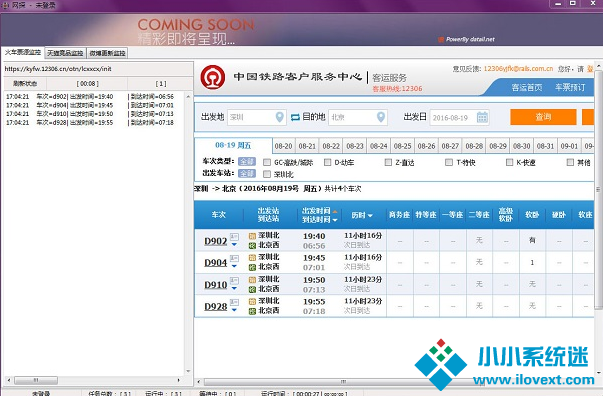The image size is (603, 396).
Task: Click the destination location pin icon
Action: click(x=381, y=117)
